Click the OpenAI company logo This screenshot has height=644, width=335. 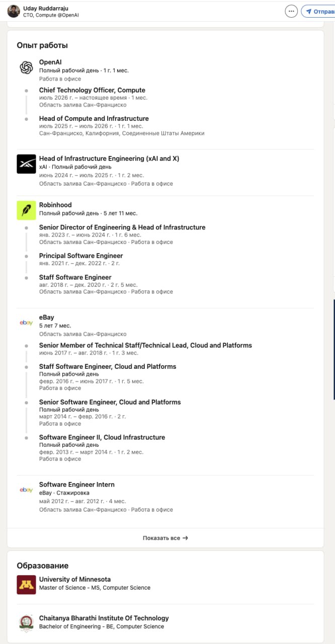pyautogui.click(x=26, y=67)
